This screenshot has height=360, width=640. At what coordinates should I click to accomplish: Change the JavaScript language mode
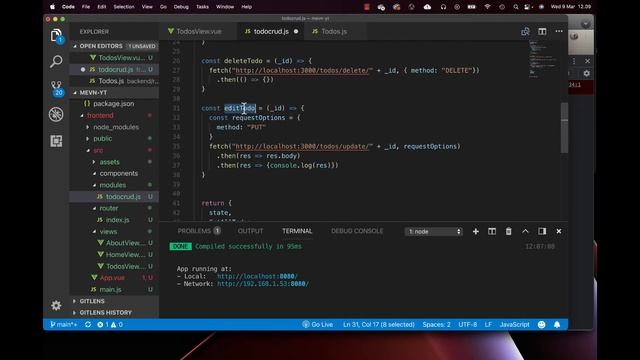point(514,324)
